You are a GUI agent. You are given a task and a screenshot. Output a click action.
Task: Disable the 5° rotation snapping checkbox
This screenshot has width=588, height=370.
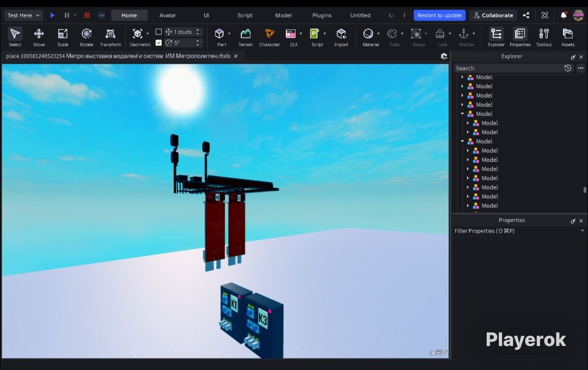pos(158,43)
